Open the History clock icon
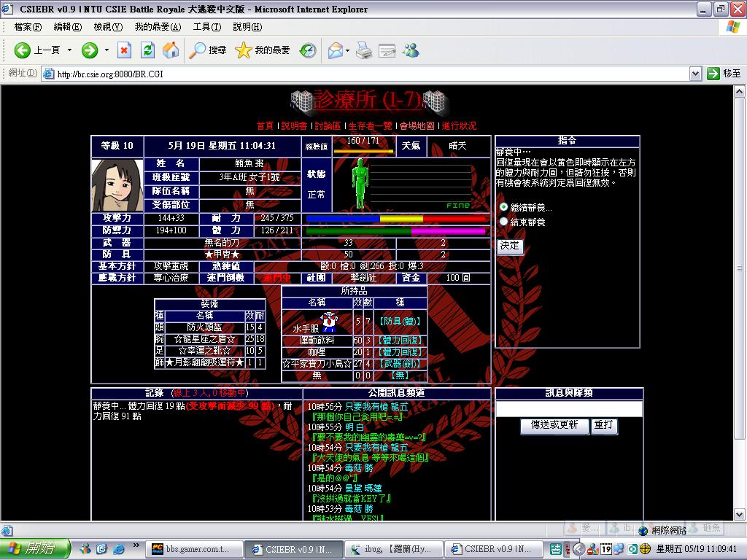The image size is (747, 560). (308, 50)
